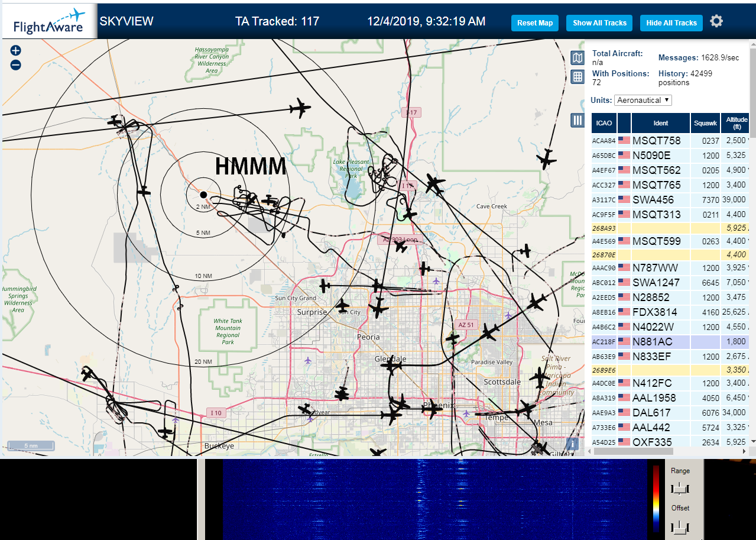Click the 5 nm map scale indicator
756x540 pixels.
pyautogui.click(x=30, y=445)
